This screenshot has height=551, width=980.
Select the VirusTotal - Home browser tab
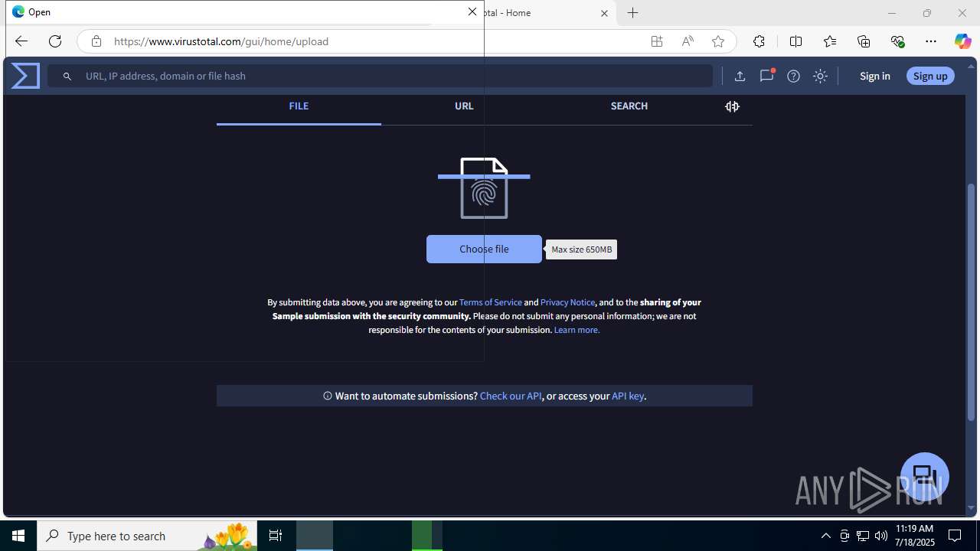[536, 13]
